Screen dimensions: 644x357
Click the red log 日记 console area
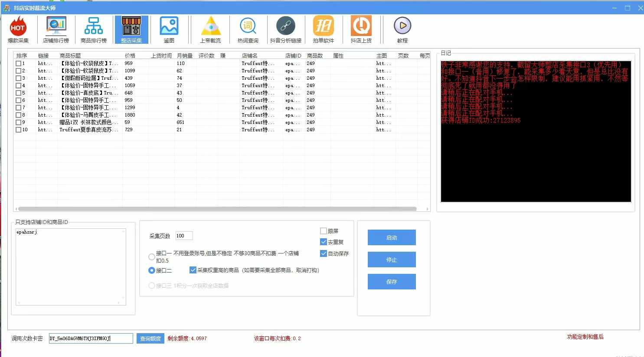pyautogui.click(x=536, y=131)
